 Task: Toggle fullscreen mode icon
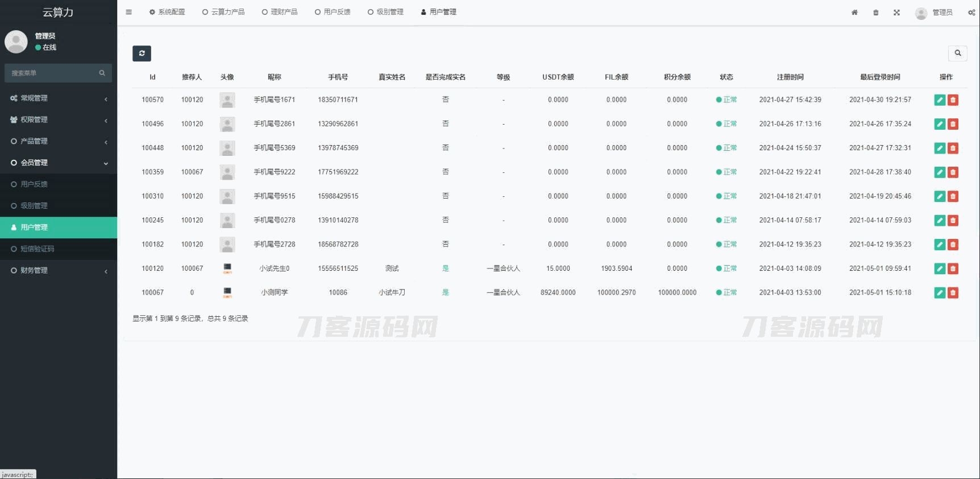[896, 13]
